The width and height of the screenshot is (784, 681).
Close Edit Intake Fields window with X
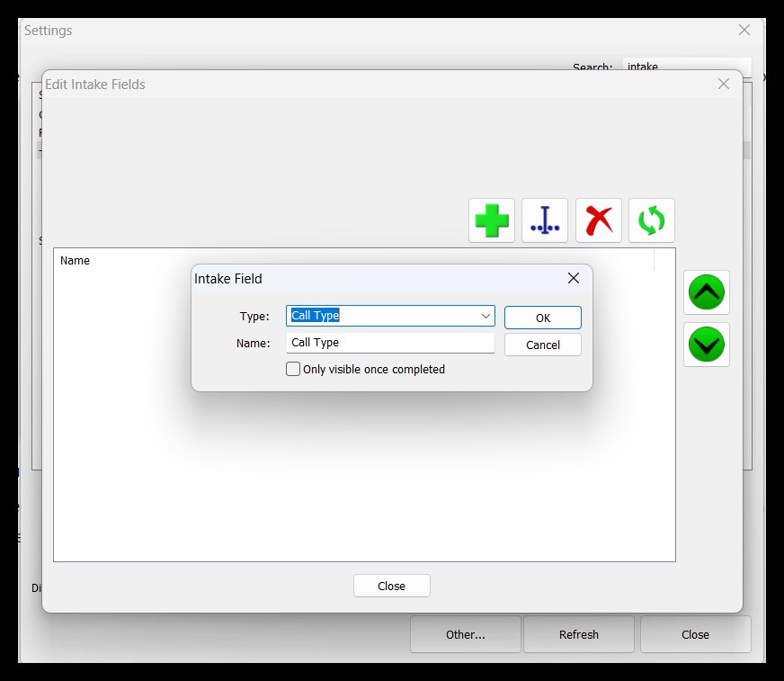(x=724, y=84)
